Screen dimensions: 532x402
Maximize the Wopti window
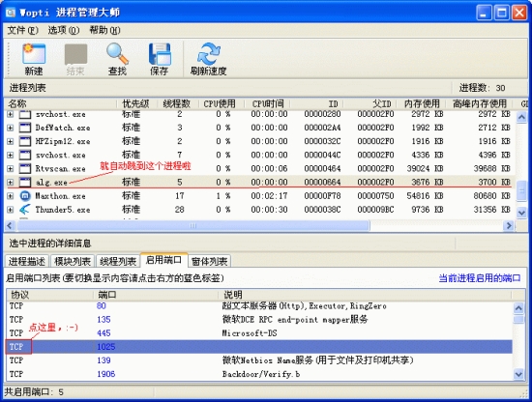[x=501, y=13]
